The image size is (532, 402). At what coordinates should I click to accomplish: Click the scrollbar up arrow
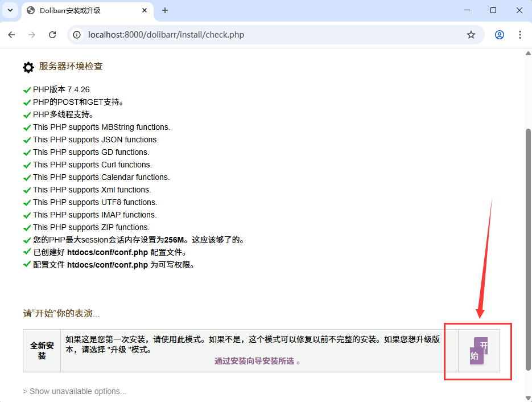click(528, 54)
